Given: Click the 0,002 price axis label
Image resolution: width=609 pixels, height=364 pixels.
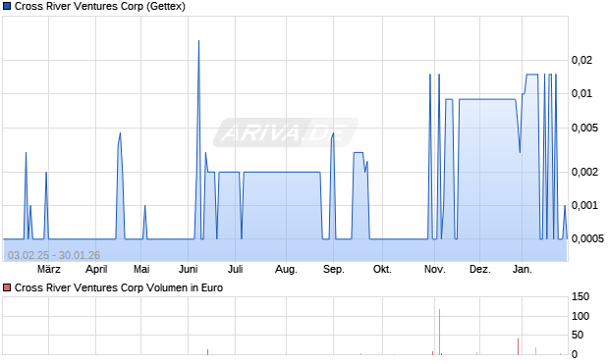Looking at the screenshot, I should pyautogui.click(x=584, y=172).
